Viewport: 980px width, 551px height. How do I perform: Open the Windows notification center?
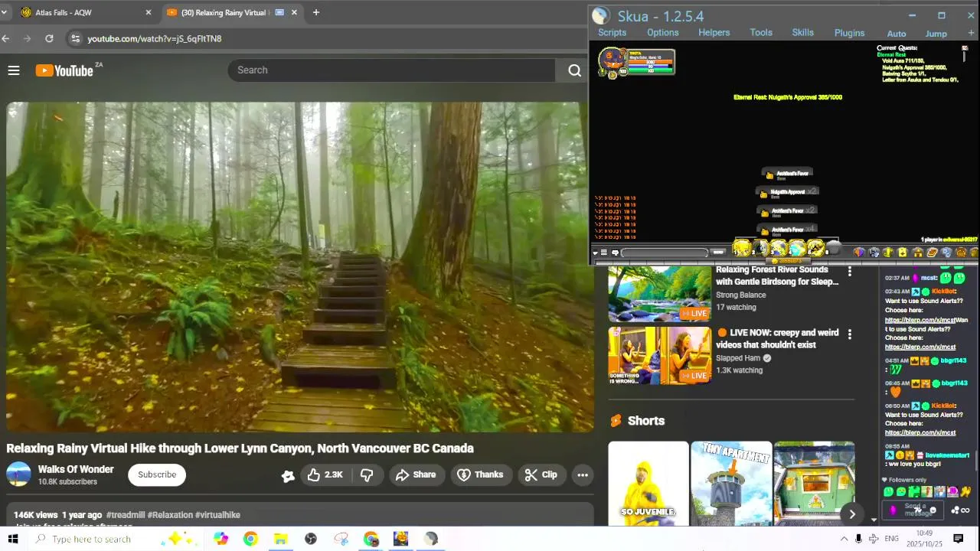pyautogui.click(x=958, y=539)
